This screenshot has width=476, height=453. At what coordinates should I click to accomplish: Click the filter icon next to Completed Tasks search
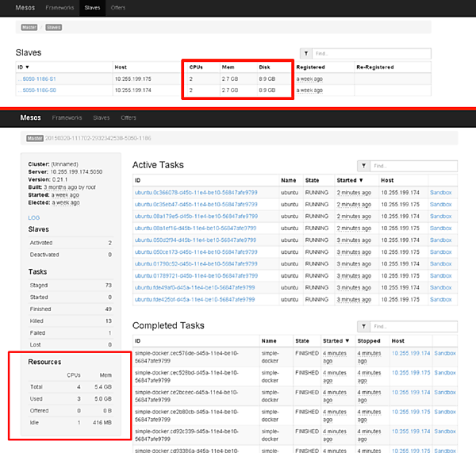tap(363, 326)
